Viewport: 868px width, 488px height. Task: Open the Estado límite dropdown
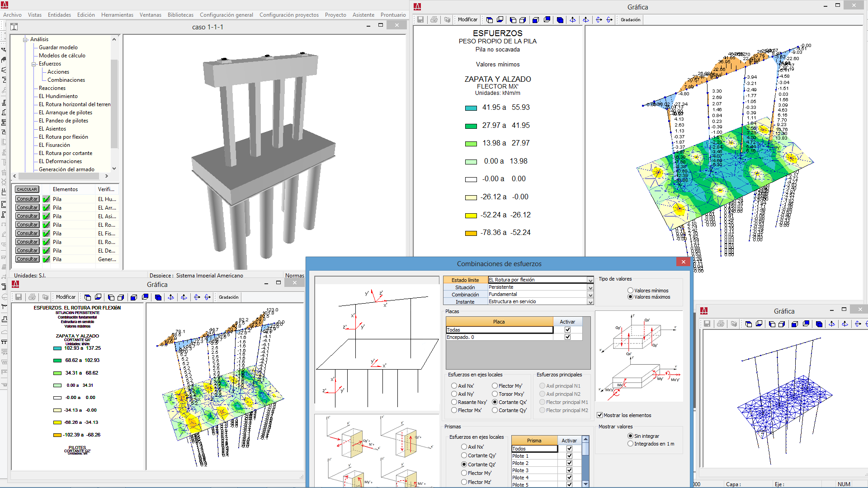590,280
